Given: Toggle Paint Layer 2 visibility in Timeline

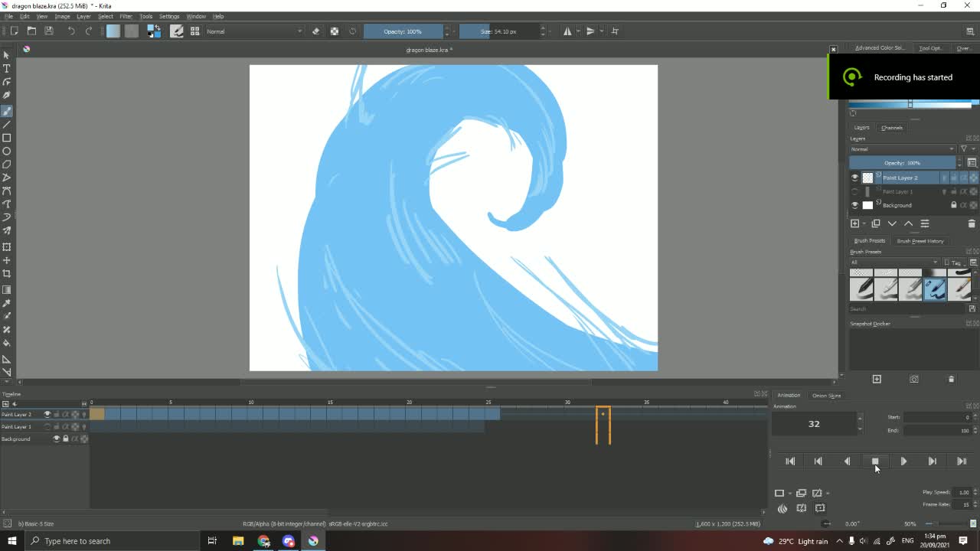Looking at the screenshot, I should pos(47,414).
